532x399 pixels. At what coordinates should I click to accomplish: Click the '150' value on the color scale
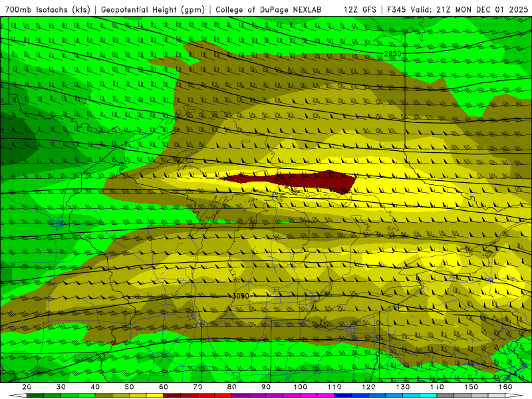pos(471,387)
